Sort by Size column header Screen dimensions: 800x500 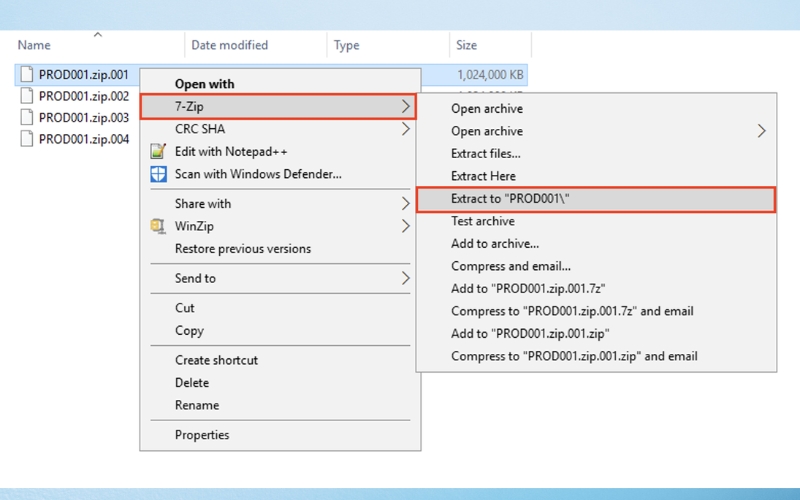467,45
